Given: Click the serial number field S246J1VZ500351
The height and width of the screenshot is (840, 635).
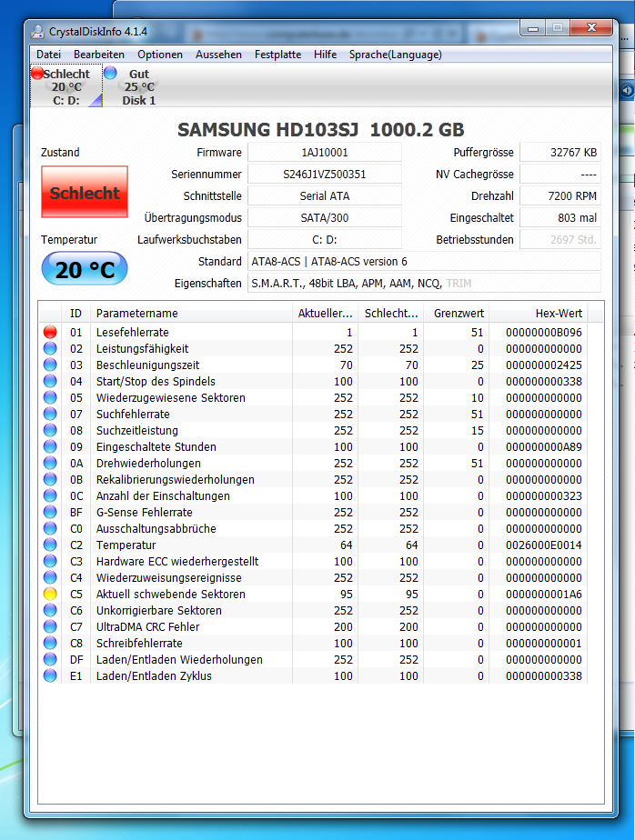Looking at the screenshot, I should (325, 175).
